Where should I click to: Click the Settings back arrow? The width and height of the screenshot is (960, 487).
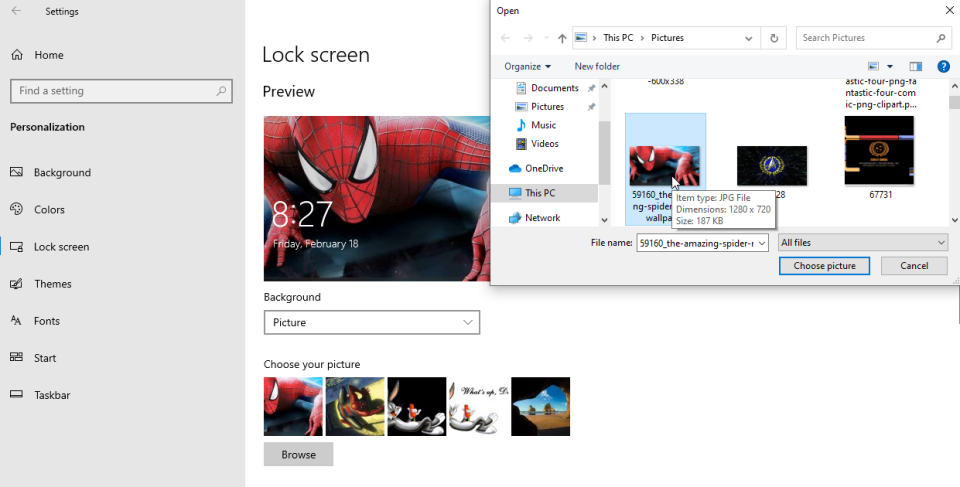click(17, 11)
